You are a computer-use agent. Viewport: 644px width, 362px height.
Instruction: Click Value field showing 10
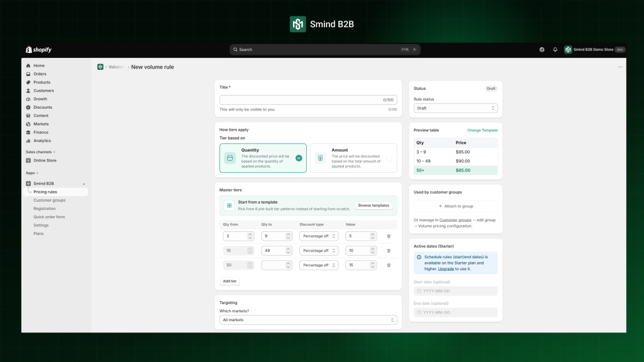(360, 250)
